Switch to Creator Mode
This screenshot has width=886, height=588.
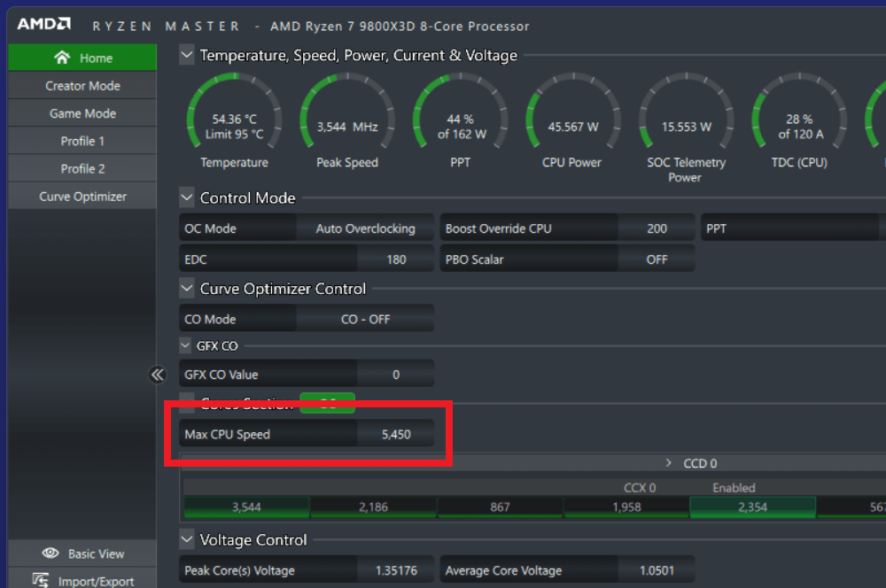point(82,86)
